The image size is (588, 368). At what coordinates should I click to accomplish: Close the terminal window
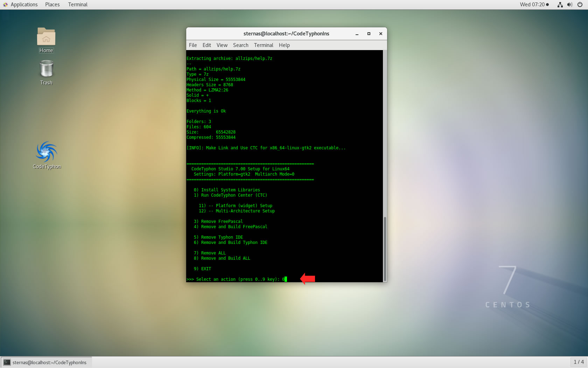380,34
